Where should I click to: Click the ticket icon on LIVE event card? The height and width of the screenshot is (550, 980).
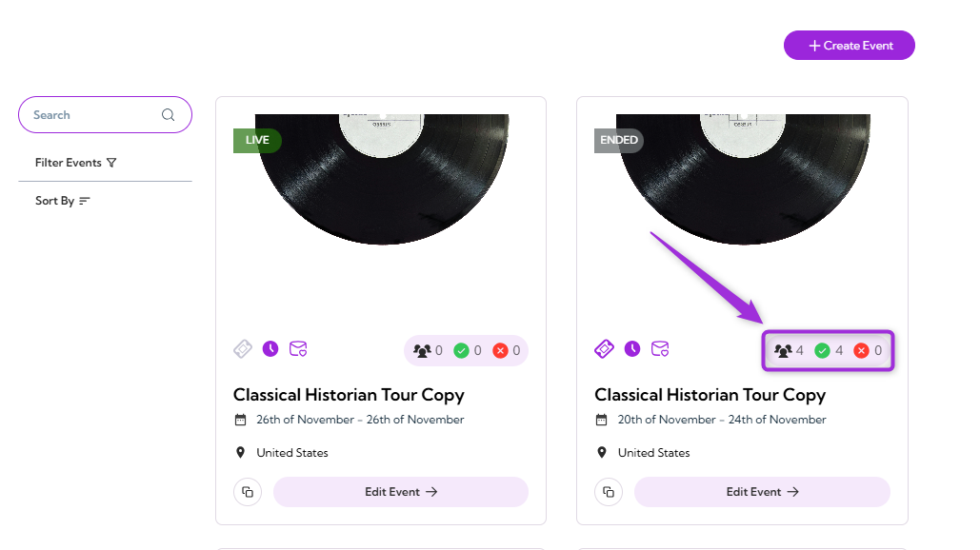pos(243,349)
